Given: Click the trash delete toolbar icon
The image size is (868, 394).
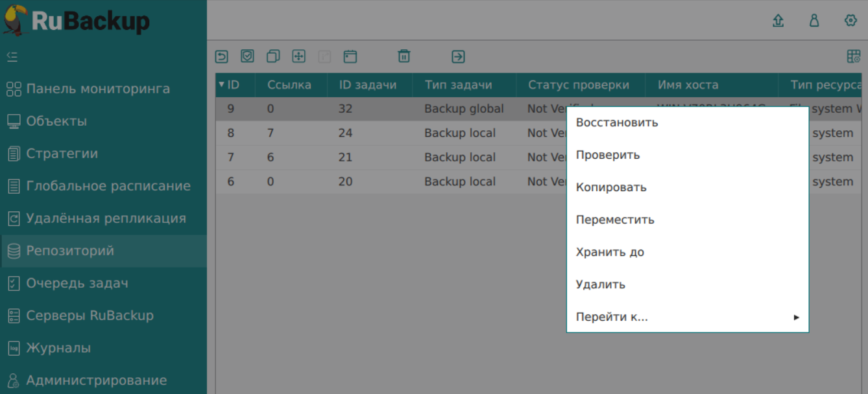Looking at the screenshot, I should pos(404,57).
